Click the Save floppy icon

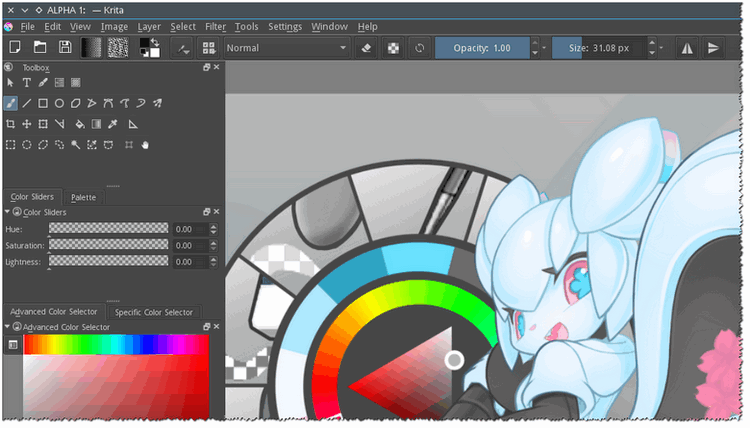point(65,47)
